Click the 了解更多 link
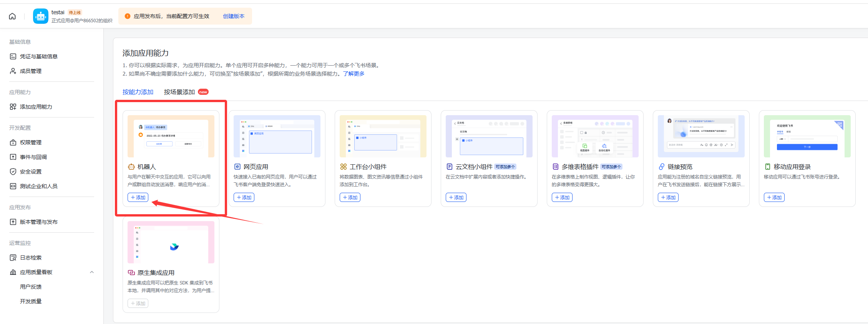The image size is (868, 324). [354, 74]
